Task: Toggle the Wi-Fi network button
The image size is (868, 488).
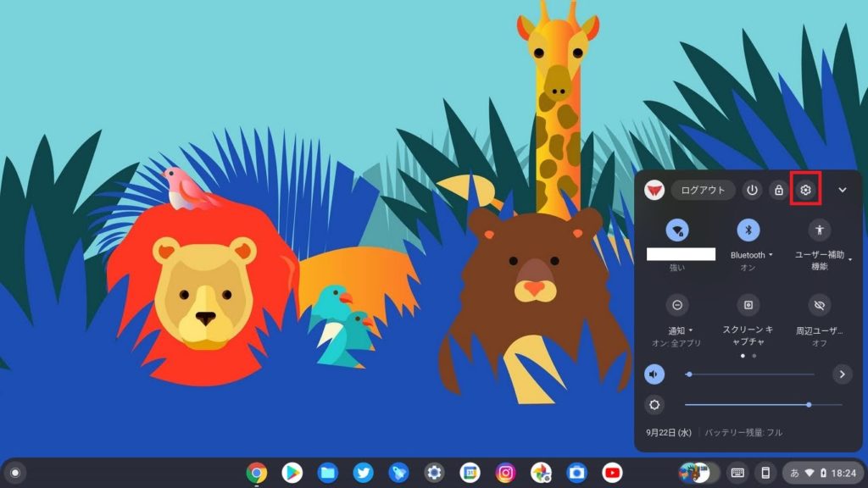Action: click(676, 230)
